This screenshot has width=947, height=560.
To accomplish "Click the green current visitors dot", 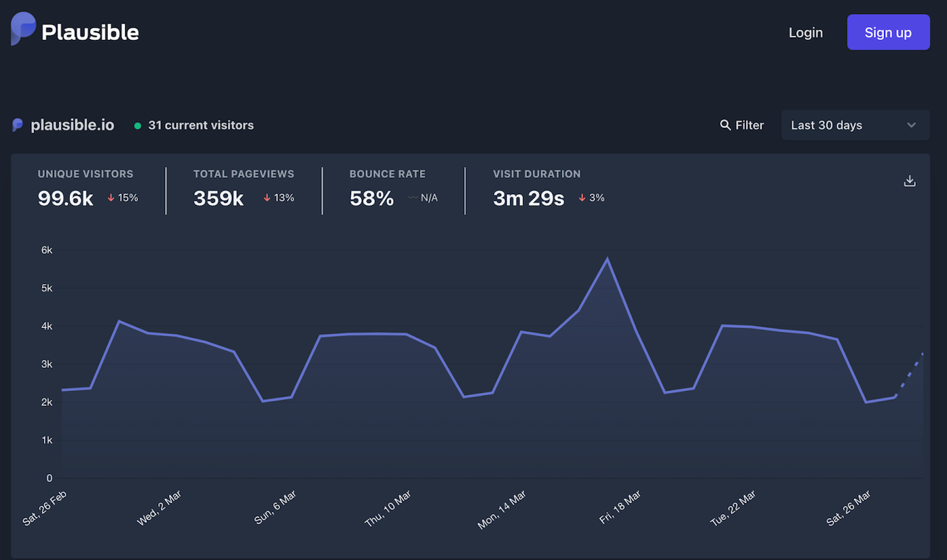I will (137, 126).
